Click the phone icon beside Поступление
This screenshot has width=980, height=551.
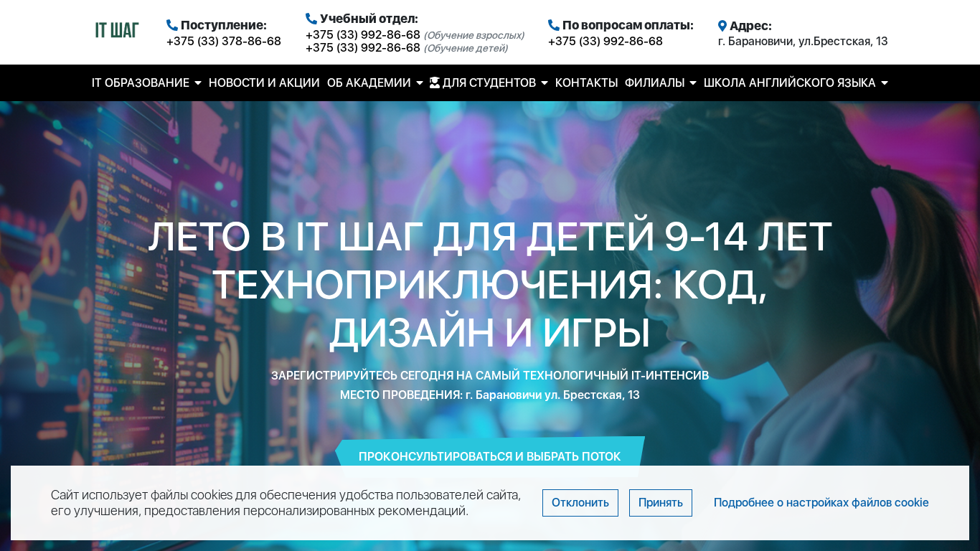click(172, 25)
